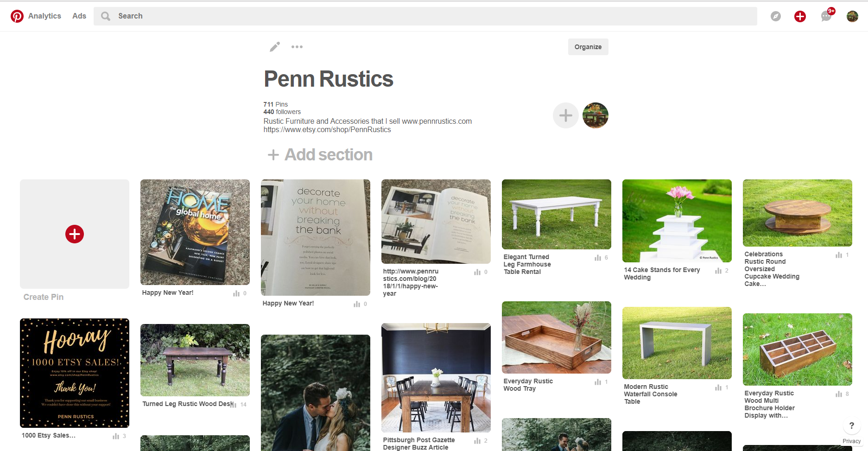Open the Hooray 1000 Etsy Sales pin
Image resolution: width=868 pixels, height=451 pixels.
(75, 373)
